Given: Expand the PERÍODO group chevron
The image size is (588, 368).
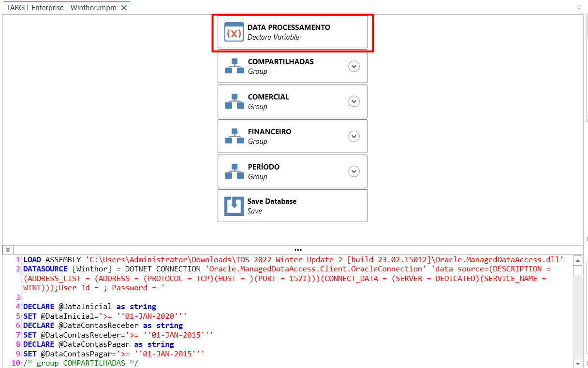Looking at the screenshot, I should pos(354,171).
